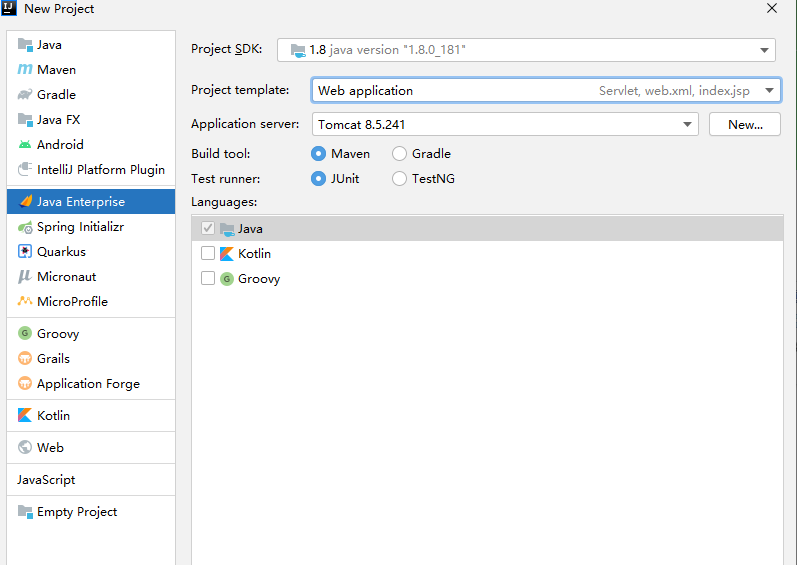Viewport: 797px width, 565px height.
Task: Select Quarkus project type label
Action: click(62, 252)
